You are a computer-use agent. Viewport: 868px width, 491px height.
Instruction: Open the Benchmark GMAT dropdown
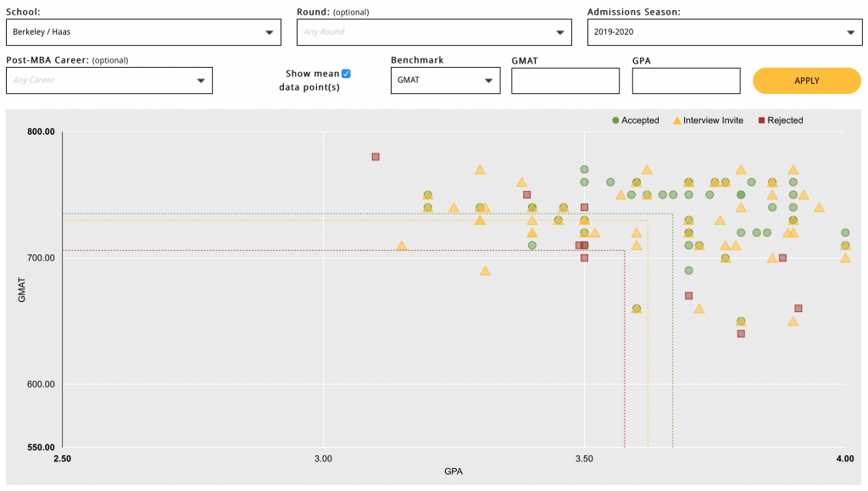pos(445,81)
